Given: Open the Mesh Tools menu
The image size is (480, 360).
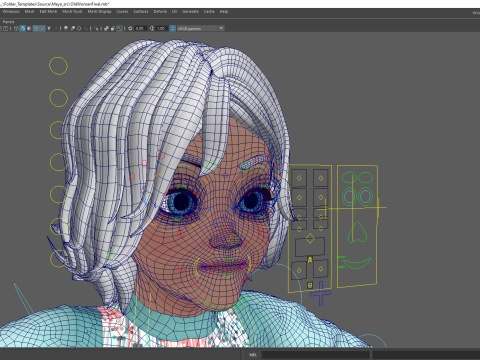Looking at the screenshot, I should (72, 11).
